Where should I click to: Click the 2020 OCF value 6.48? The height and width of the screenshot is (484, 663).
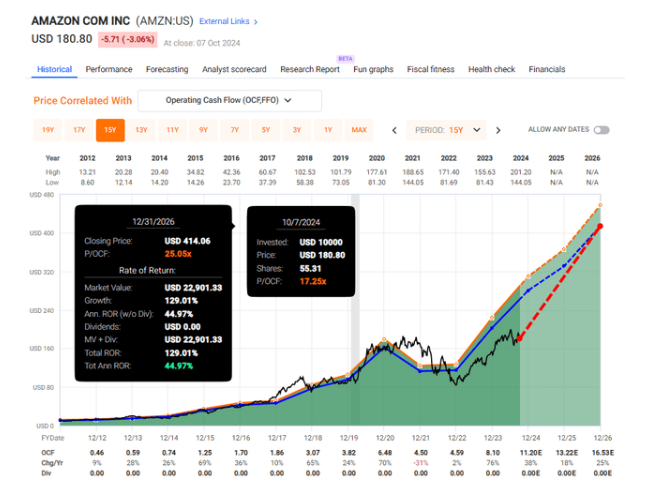pyautogui.click(x=385, y=453)
